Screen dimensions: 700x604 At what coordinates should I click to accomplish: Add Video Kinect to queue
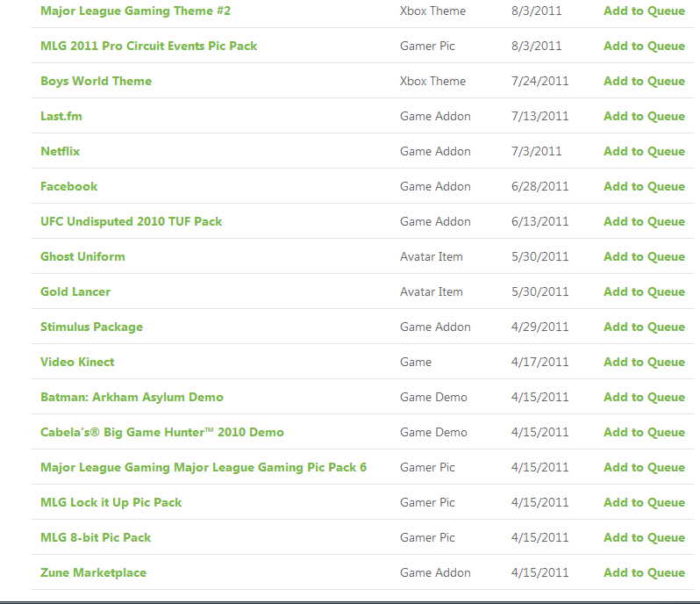point(644,362)
